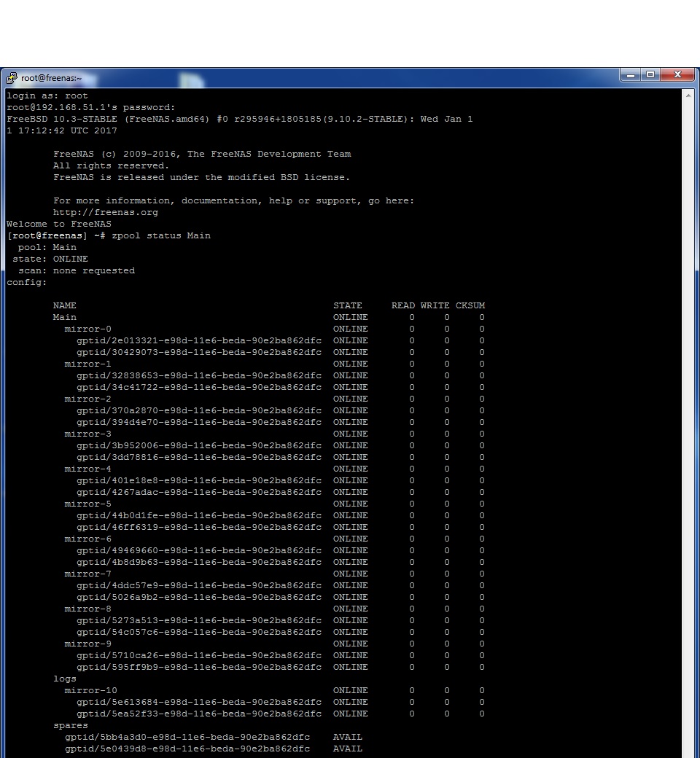Click the CKSUM column header

[470, 305]
